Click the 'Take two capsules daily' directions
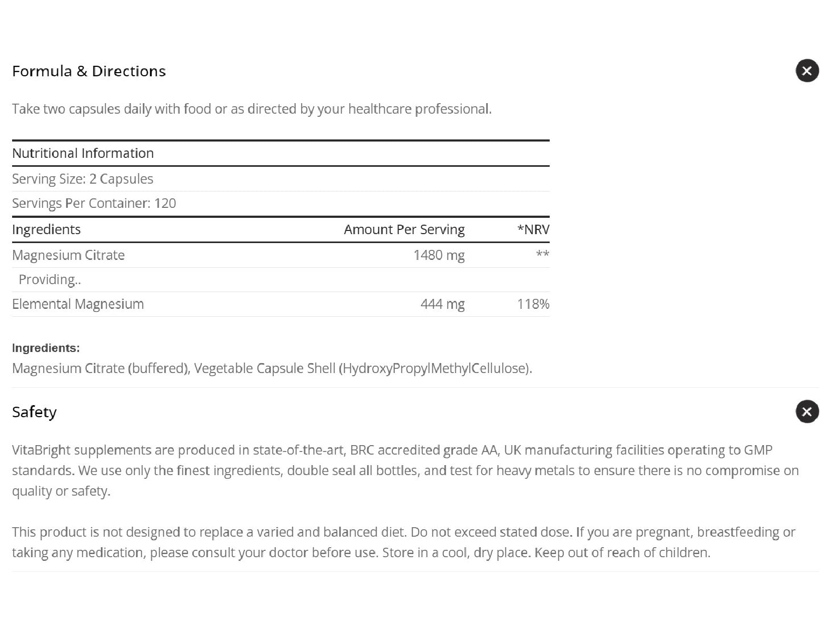834x644 pixels. click(x=252, y=109)
